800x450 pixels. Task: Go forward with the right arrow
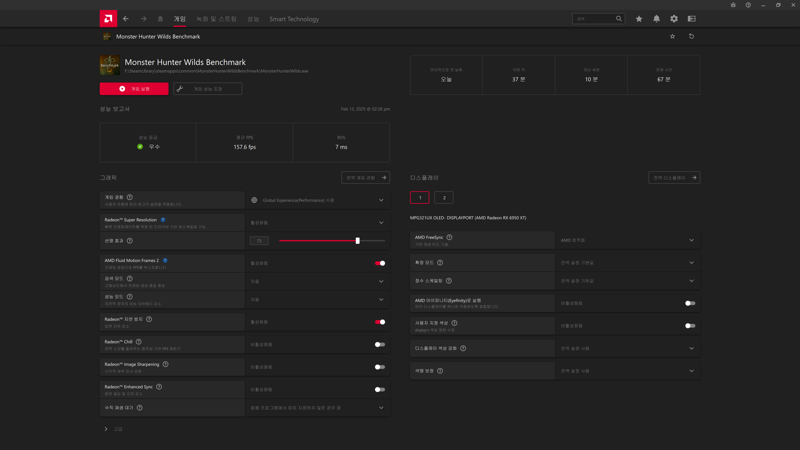pyautogui.click(x=143, y=19)
